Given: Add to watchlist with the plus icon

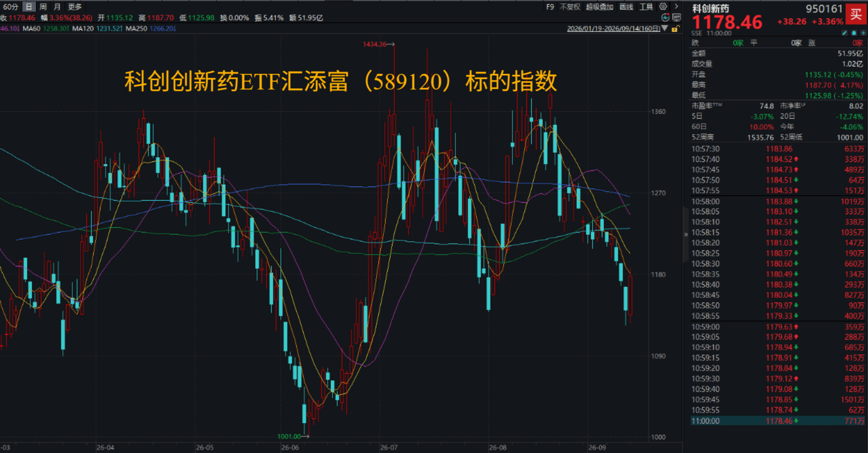Looking at the screenshot, I should pyautogui.click(x=863, y=33).
